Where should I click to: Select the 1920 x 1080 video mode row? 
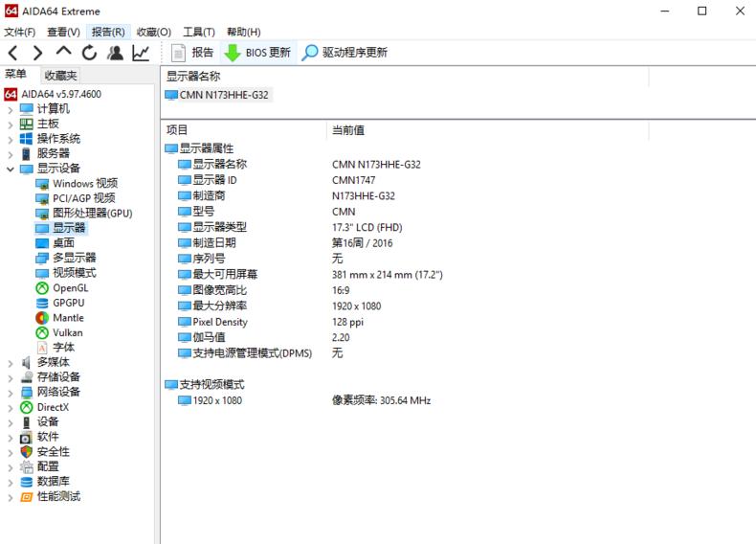tap(304, 400)
